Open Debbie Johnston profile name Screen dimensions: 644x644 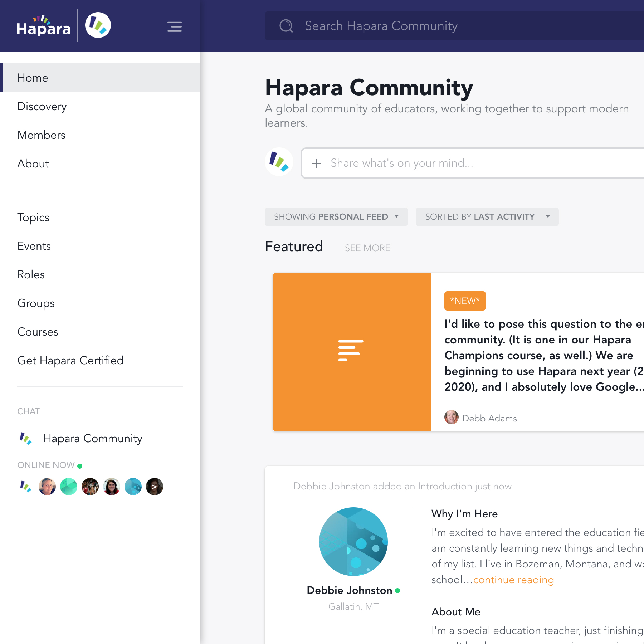tap(350, 590)
